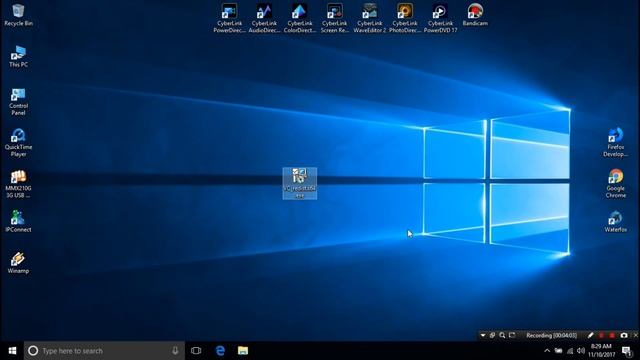Click the Bandicam magnifier (find window) icon

click(502, 335)
